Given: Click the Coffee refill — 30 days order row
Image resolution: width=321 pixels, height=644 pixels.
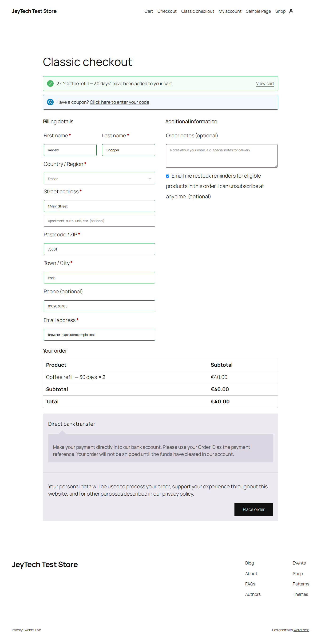Looking at the screenshot, I should click(x=160, y=377).
